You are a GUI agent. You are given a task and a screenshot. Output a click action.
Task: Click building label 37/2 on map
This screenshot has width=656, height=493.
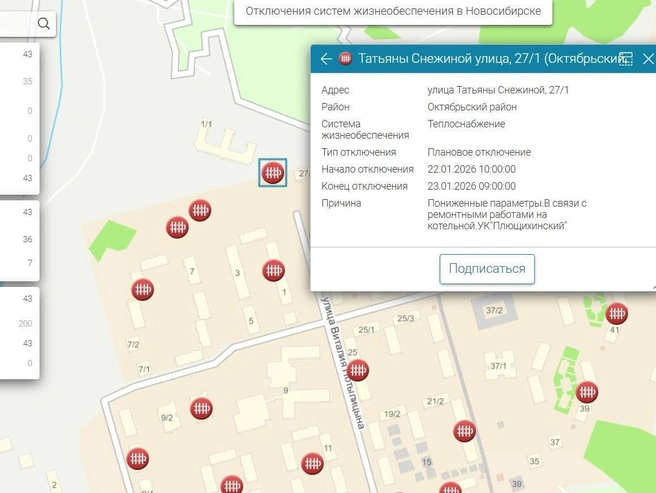(x=494, y=311)
